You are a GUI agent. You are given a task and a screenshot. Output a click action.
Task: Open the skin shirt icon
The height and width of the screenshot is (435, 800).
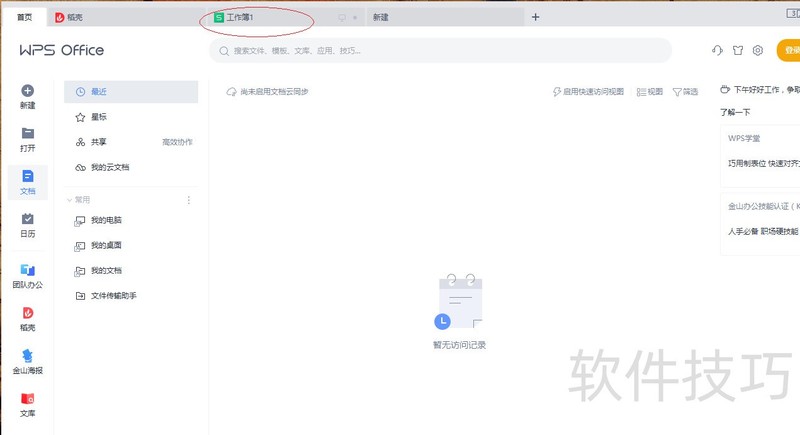point(738,50)
